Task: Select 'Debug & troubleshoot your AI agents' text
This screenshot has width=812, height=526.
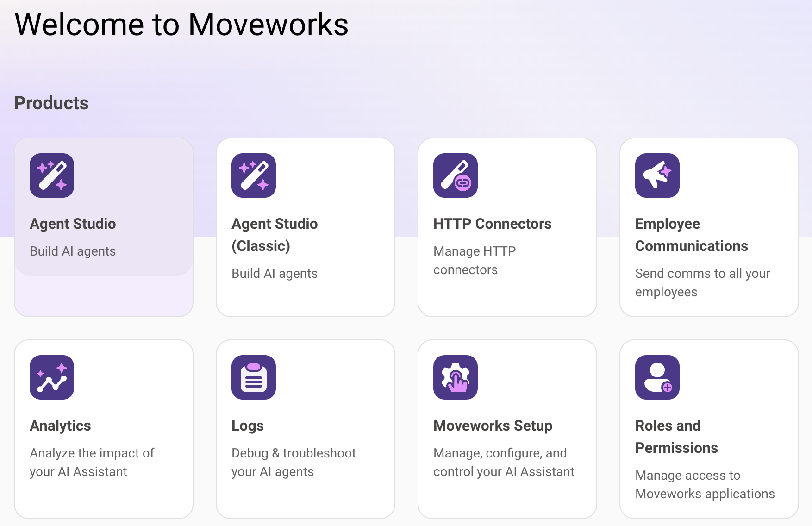Action: pyautogui.click(x=294, y=462)
